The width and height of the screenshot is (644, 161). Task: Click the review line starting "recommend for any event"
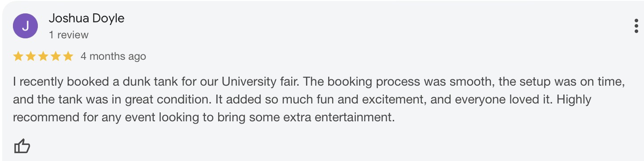tap(204, 118)
